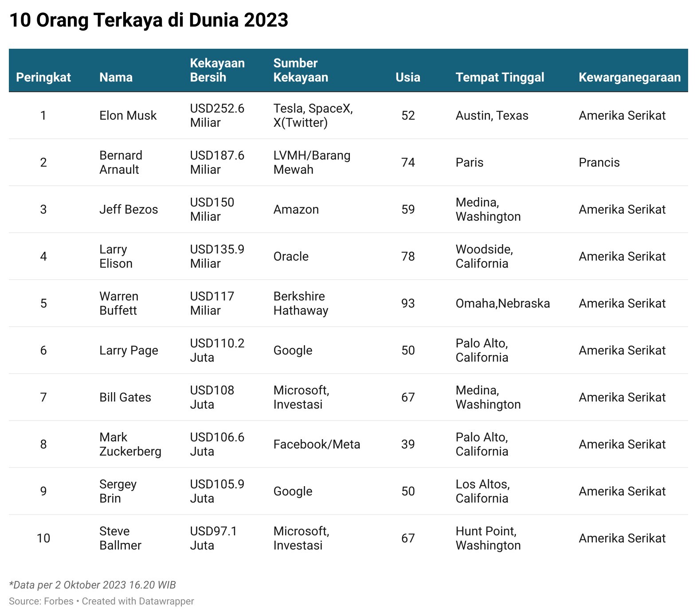Click the net worth 'USD105.9 Juta'

tap(217, 491)
